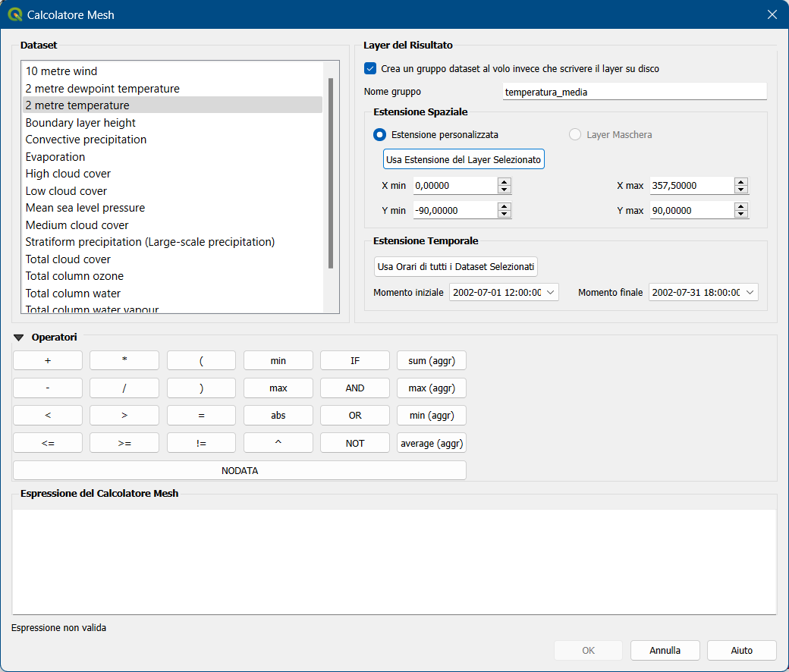Insert the multiplication operator
This screenshot has width=789, height=672.
pyautogui.click(x=124, y=360)
